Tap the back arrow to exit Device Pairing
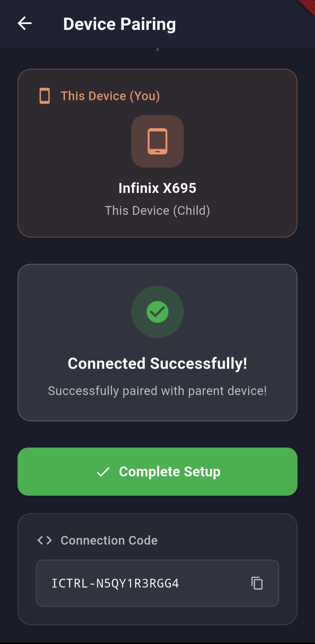This screenshot has width=315, height=644. point(24,23)
